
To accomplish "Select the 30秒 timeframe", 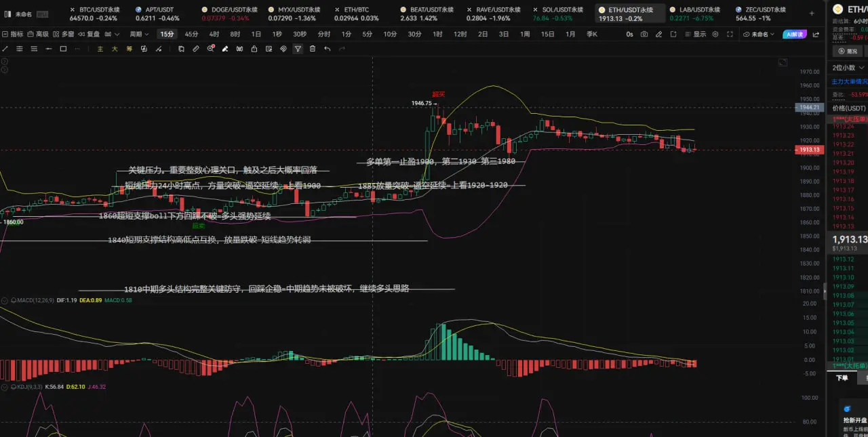I will tap(300, 34).
